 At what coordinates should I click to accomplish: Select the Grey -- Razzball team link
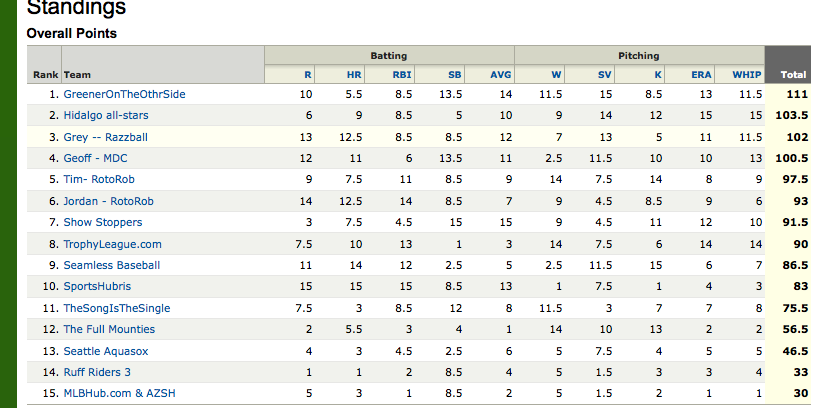(x=105, y=137)
